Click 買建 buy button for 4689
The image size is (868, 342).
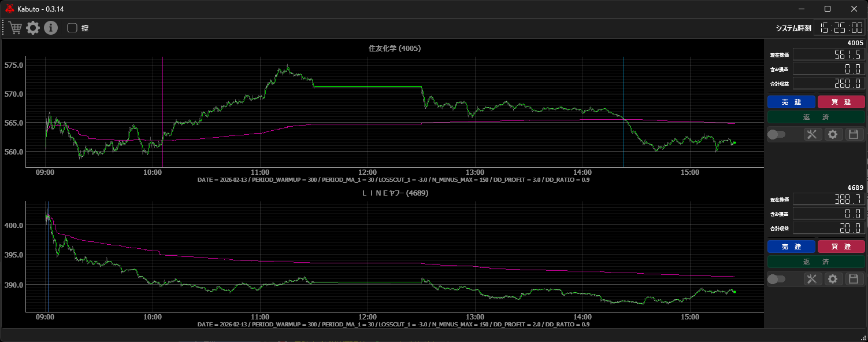coord(841,247)
